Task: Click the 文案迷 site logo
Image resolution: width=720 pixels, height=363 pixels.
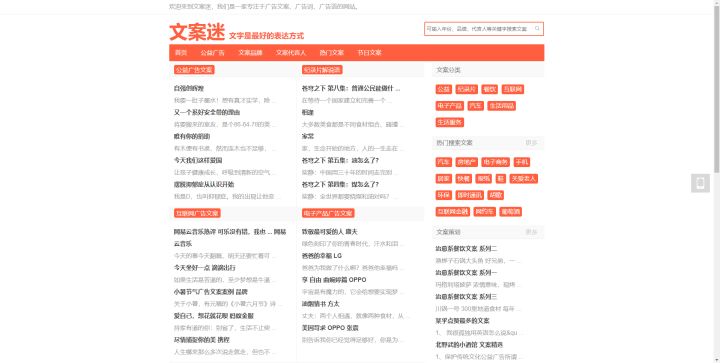Action: (197, 32)
